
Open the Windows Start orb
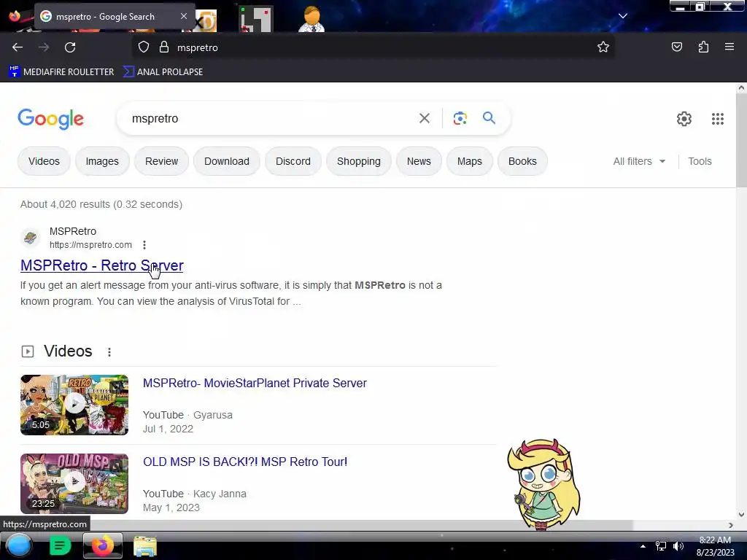click(18, 545)
